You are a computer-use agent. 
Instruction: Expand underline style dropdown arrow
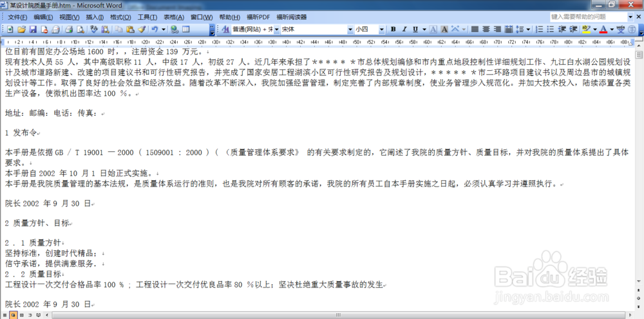coord(424,29)
